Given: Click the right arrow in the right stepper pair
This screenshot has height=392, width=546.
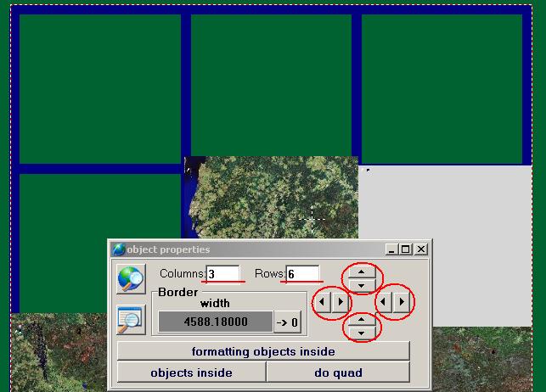Looking at the screenshot, I should [402, 301].
